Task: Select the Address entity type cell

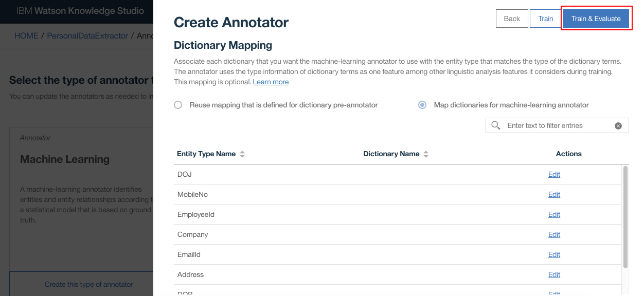Action: pyautogui.click(x=190, y=274)
